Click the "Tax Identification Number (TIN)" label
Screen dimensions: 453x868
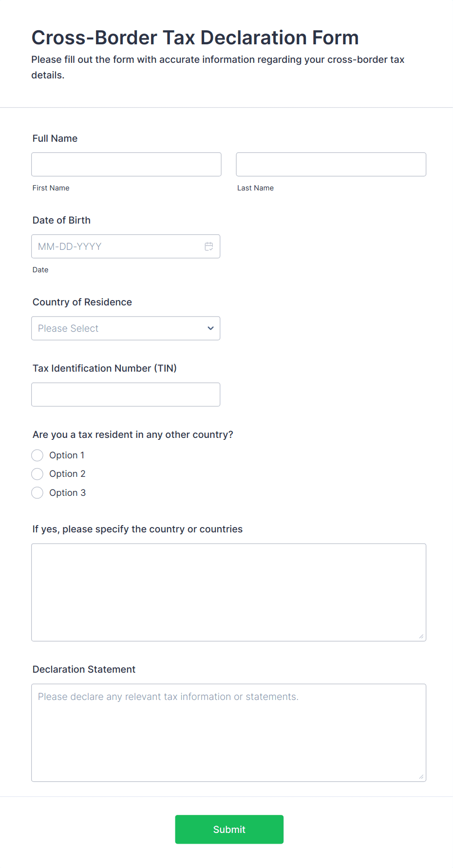click(x=105, y=368)
